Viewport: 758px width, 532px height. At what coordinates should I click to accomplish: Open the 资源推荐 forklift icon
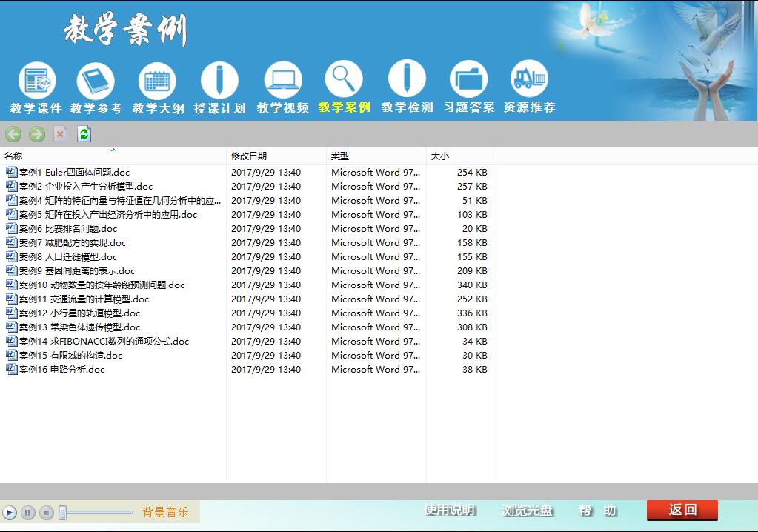[x=529, y=79]
